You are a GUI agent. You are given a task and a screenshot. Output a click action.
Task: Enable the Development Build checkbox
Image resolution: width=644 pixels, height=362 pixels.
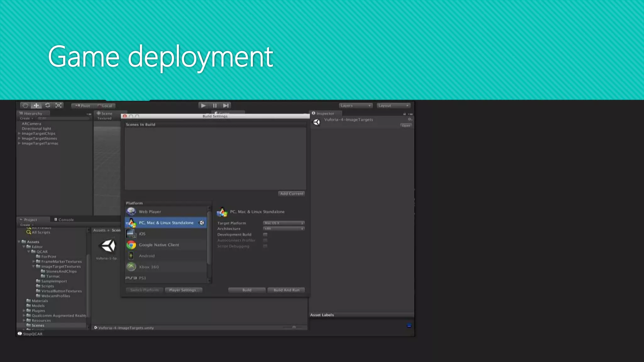265,235
